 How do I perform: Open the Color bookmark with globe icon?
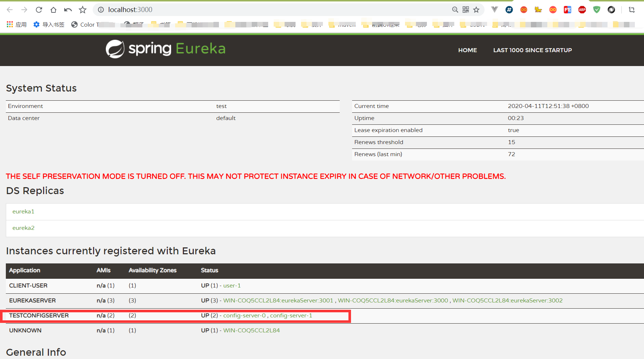pyautogui.click(x=85, y=24)
